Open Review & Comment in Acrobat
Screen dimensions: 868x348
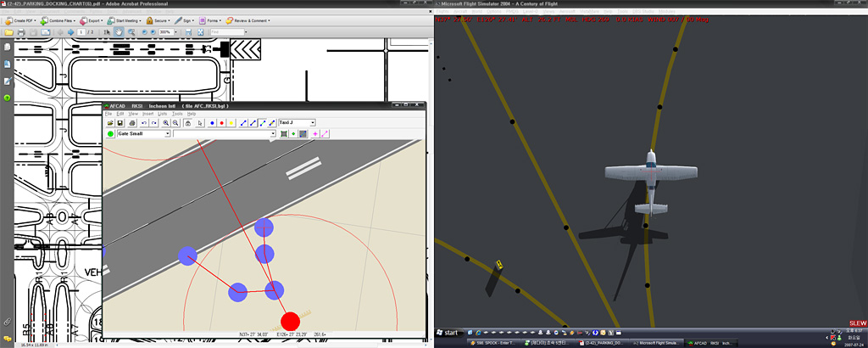(x=248, y=20)
